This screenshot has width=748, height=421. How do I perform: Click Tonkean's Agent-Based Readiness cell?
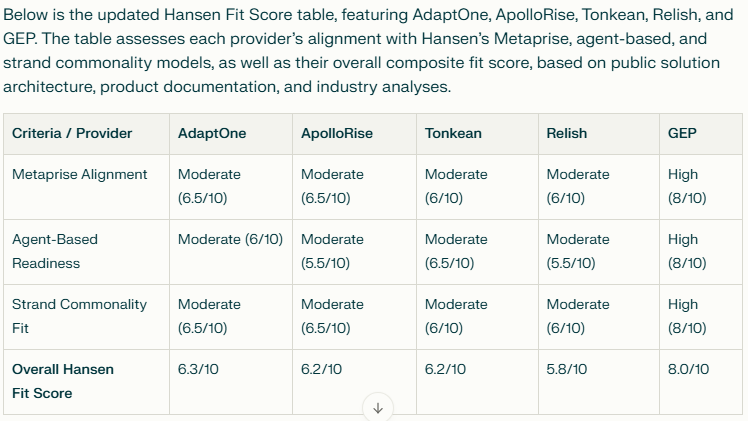456,251
